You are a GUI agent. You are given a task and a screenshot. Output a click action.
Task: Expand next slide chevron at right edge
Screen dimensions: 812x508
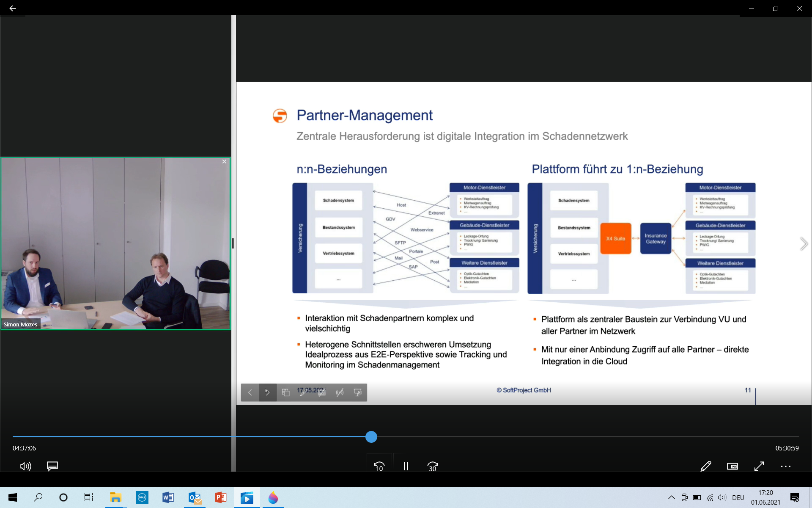(804, 244)
